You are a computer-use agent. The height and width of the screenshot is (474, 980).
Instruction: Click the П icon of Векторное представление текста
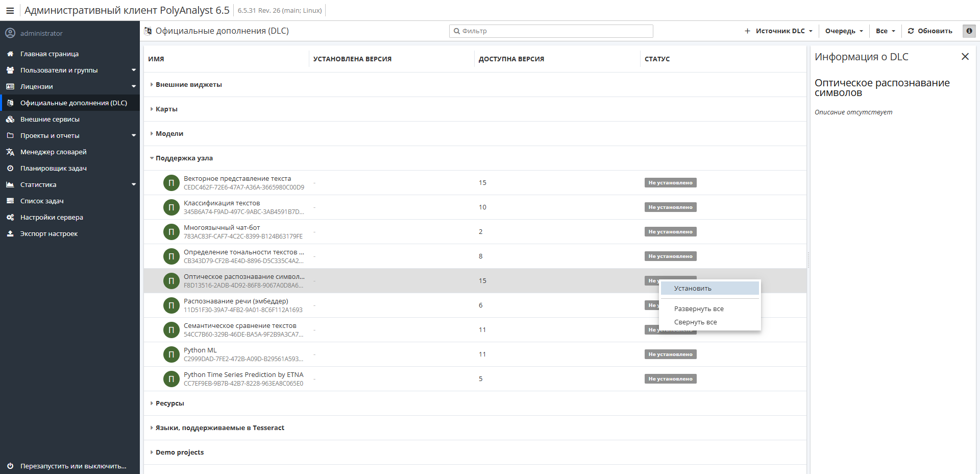pos(171,183)
